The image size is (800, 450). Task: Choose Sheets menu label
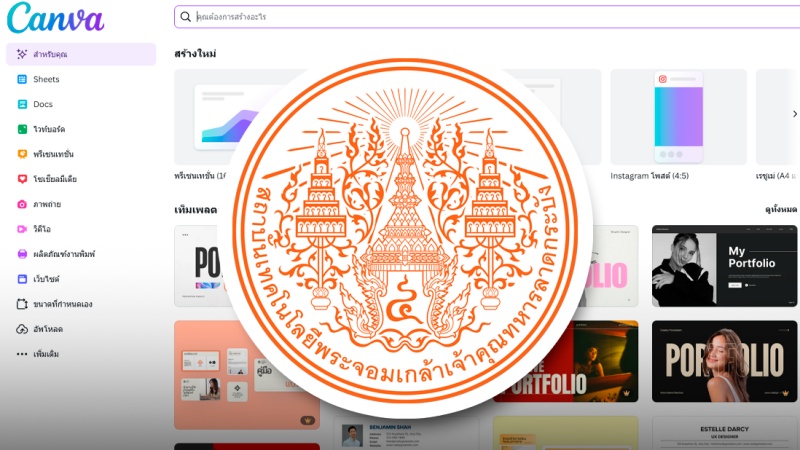pos(46,79)
